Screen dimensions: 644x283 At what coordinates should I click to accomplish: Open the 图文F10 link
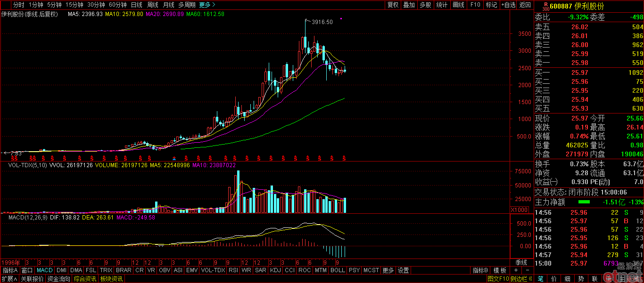tap(498, 279)
